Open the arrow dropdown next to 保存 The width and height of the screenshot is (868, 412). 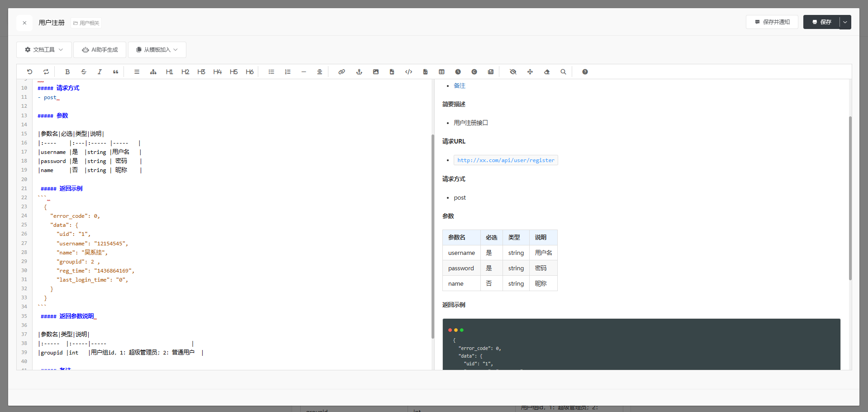[845, 22]
